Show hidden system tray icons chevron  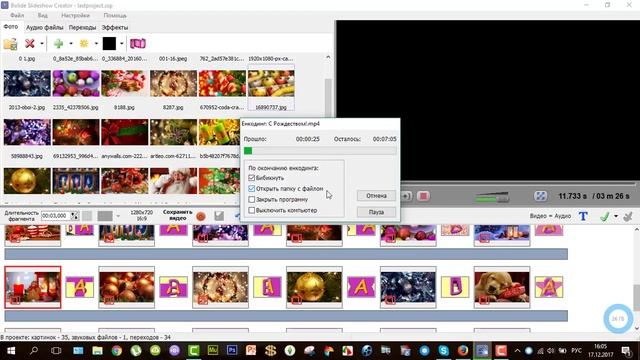[x=517, y=351]
